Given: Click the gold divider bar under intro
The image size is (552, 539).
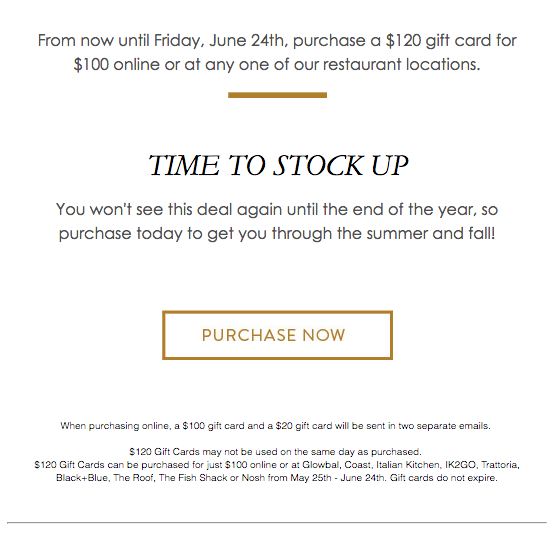Looking at the screenshot, I should (x=277, y=95).
